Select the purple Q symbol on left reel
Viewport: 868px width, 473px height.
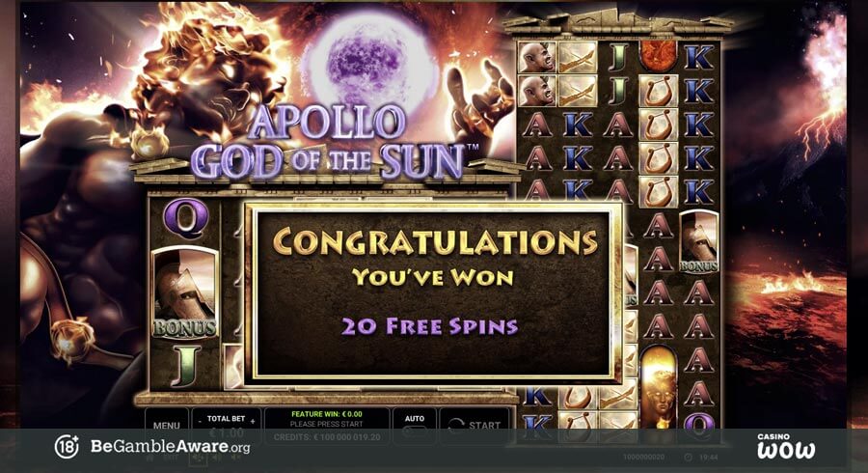186,219
